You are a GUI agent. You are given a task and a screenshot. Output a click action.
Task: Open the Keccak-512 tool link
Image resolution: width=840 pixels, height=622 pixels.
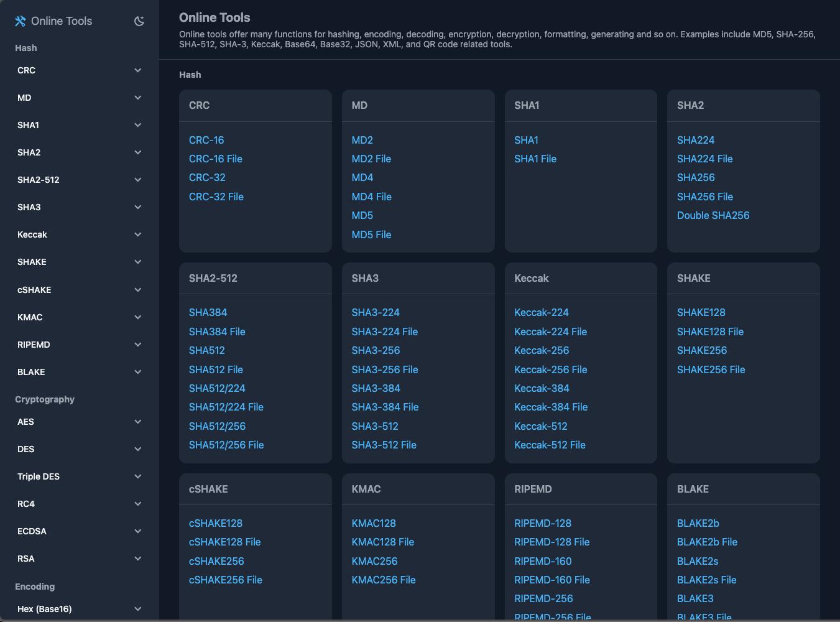[x=541, y=426]
